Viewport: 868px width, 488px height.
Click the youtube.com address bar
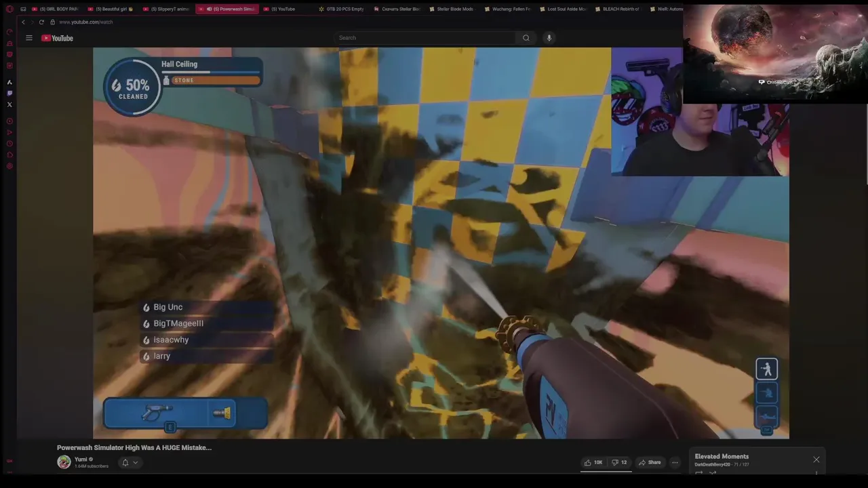click(x=85, y=22)
